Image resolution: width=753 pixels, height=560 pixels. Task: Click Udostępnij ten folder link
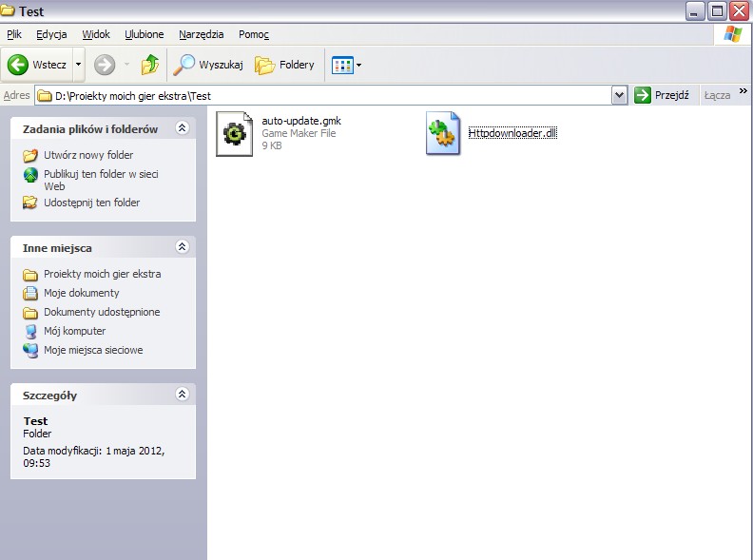coord(91,203)
